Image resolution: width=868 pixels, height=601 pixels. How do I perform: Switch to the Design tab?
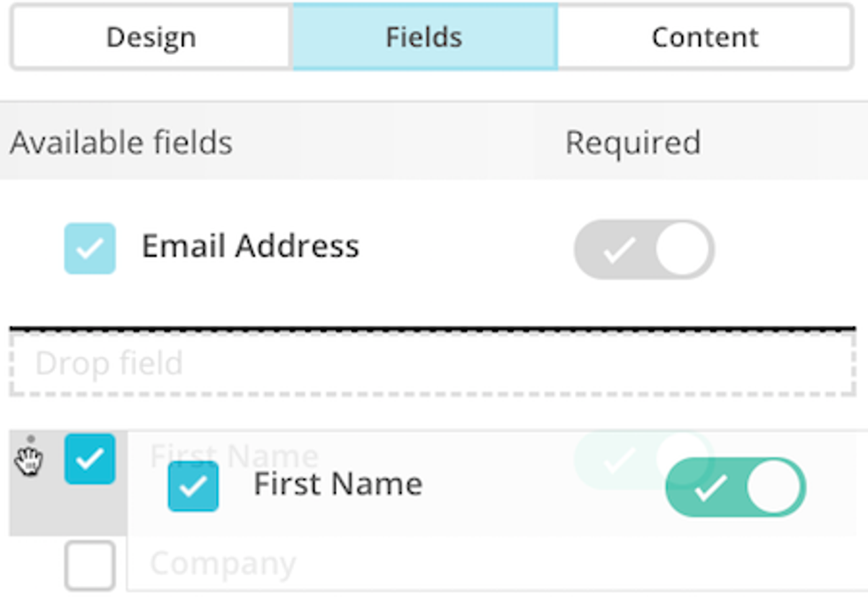(151, 37)
